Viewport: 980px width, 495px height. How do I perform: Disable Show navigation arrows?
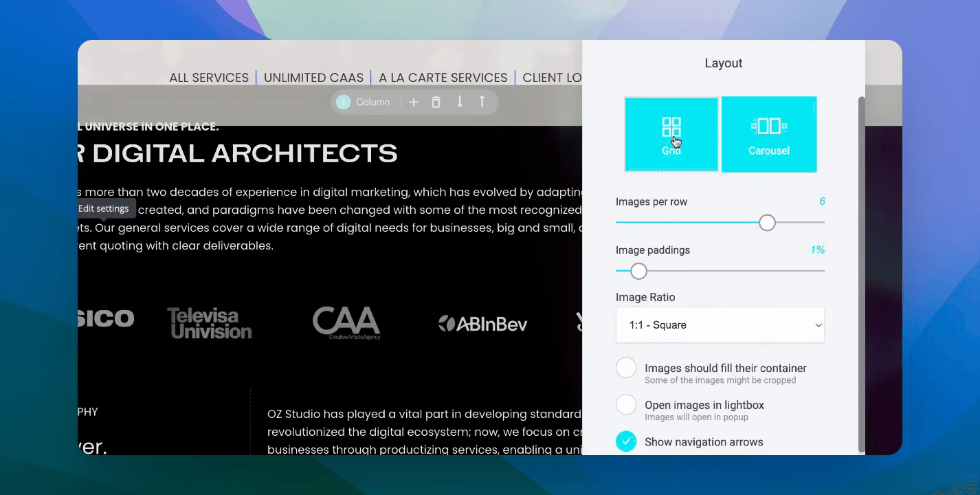point(626,441)
